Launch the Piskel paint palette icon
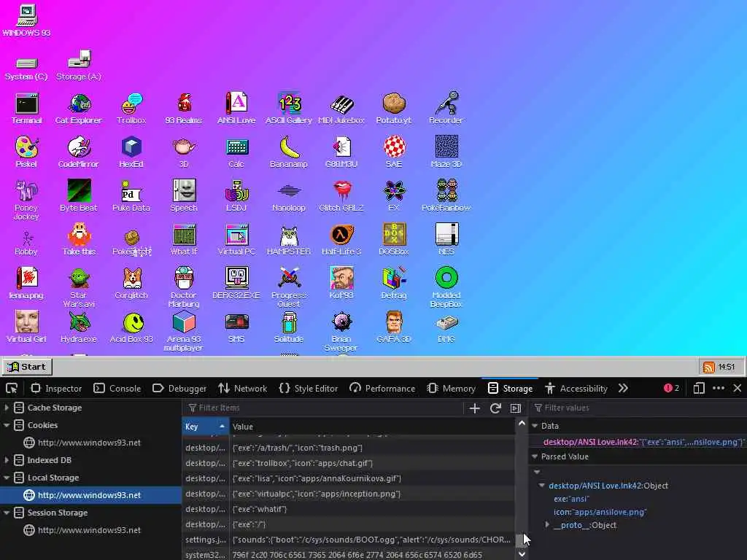The height and width of the screenshot is (560, 747). (26, 152)
